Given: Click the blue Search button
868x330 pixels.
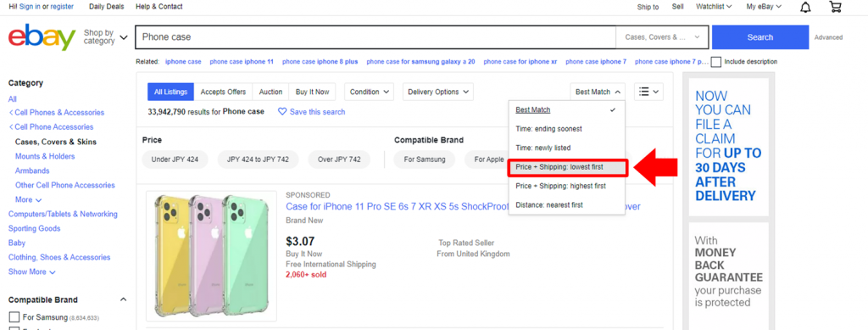Looking at the screenshot, I should 760,37.
